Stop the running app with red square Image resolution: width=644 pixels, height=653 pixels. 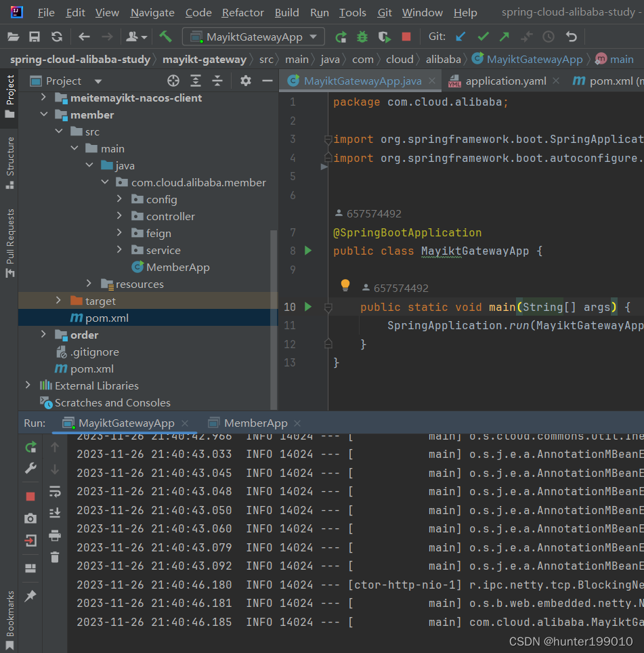(x=406, y=37)
